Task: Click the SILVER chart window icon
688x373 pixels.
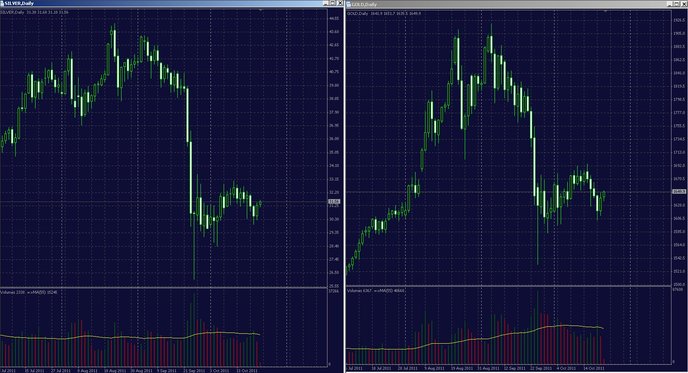Action: pos(2,4)
